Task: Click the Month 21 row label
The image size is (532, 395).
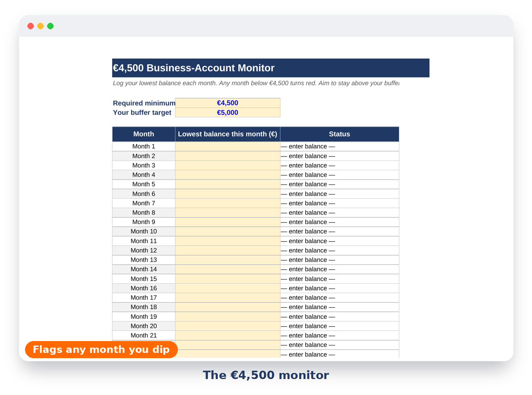Action: [x=144, y=335]
